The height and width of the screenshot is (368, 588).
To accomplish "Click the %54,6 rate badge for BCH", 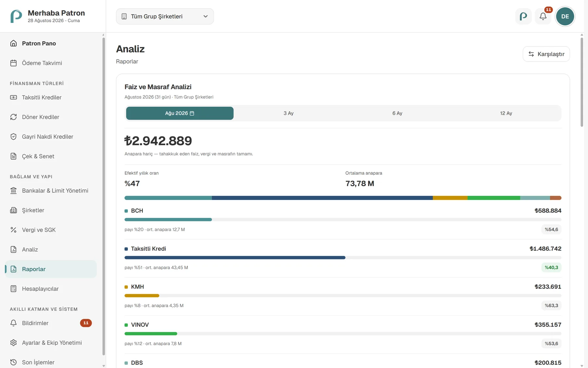I will [x=551, y=230].
